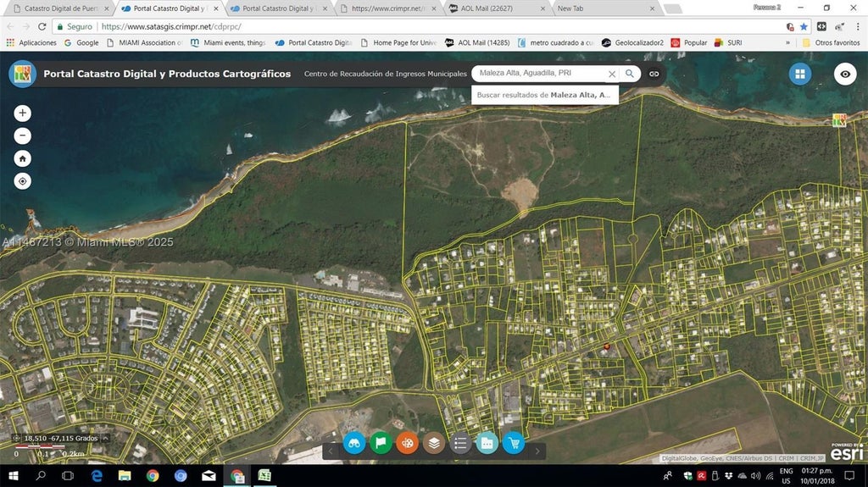Open the basemap grid gallery button
Viewport: 868px width, 487px height.
coord(799,74)
